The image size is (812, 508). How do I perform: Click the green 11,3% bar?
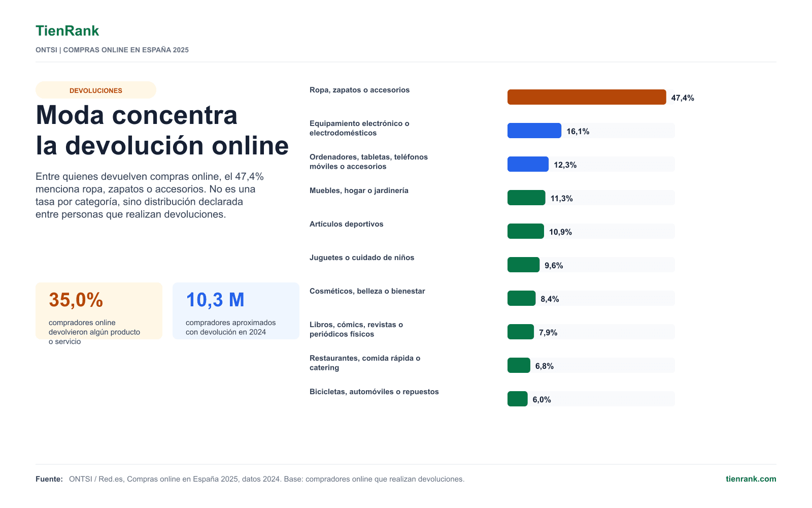pos(526,198)
